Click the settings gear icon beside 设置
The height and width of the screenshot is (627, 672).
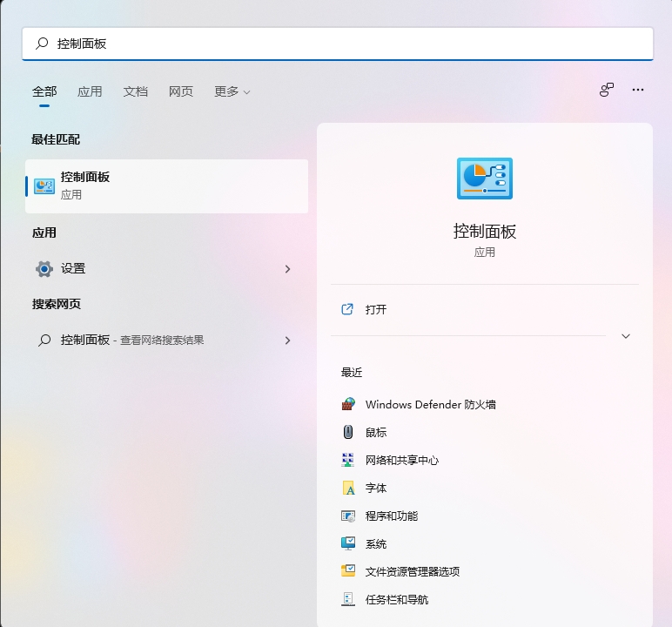click(44, 269)
